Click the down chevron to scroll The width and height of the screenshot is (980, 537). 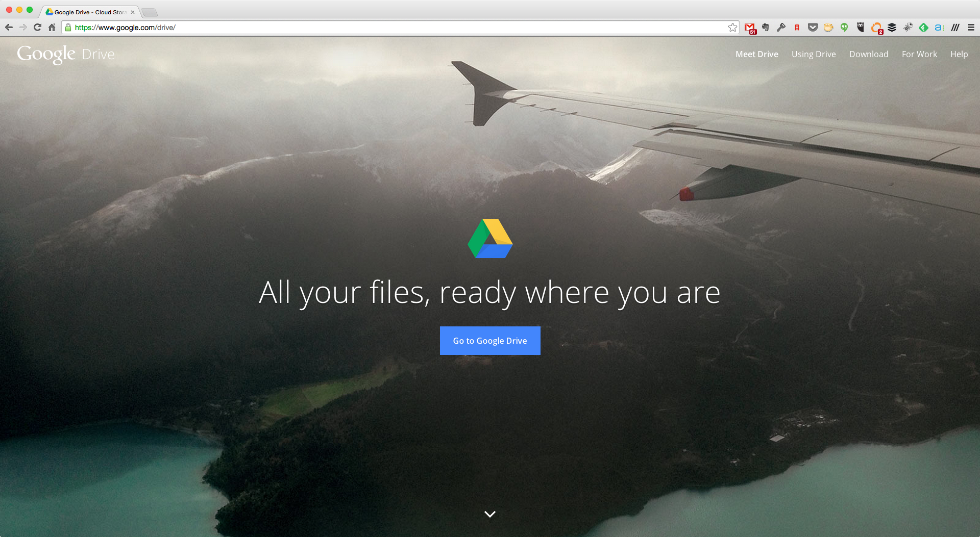[490, 514]
